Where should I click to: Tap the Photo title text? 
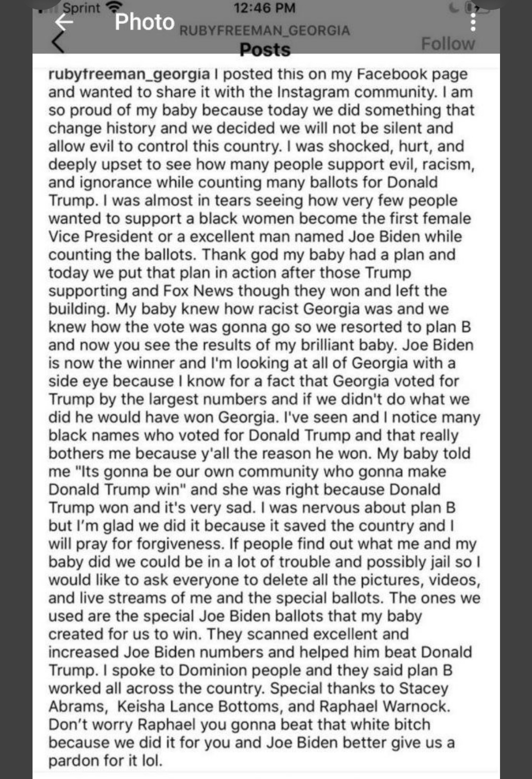point(144,22)
